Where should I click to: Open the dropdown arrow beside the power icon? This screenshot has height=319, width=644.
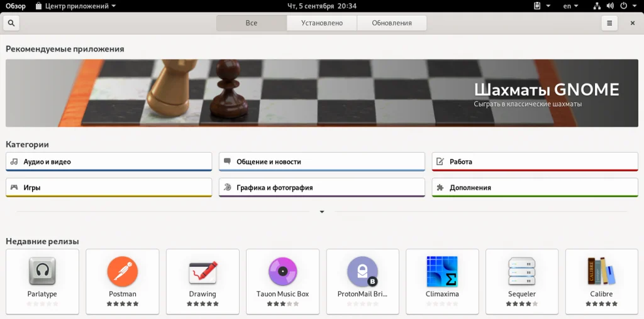tap(634, 6)
